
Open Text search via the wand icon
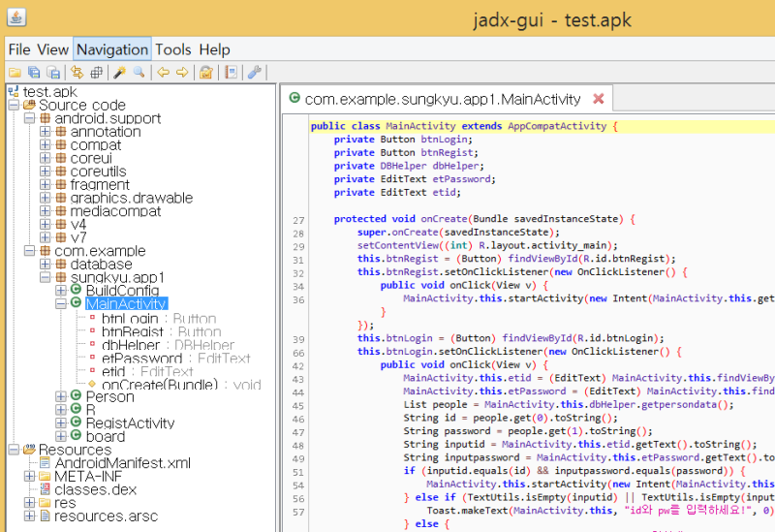pyautogui.click(x=120, y=73)
